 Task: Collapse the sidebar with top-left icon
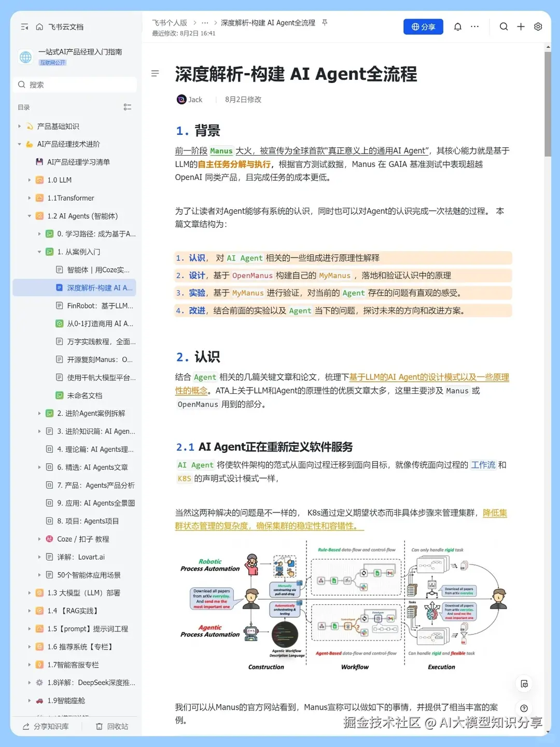(24, 27)
